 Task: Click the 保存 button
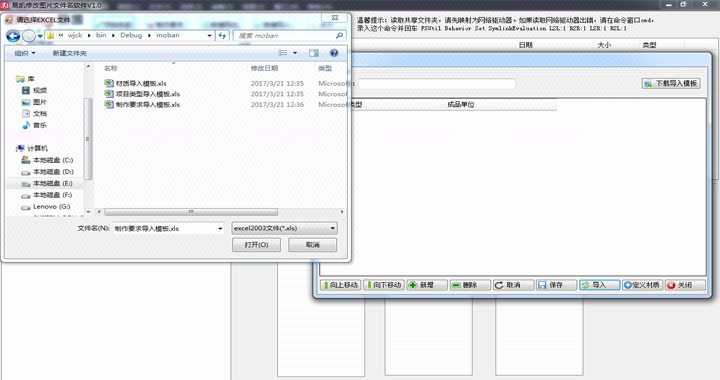point(557,285)
